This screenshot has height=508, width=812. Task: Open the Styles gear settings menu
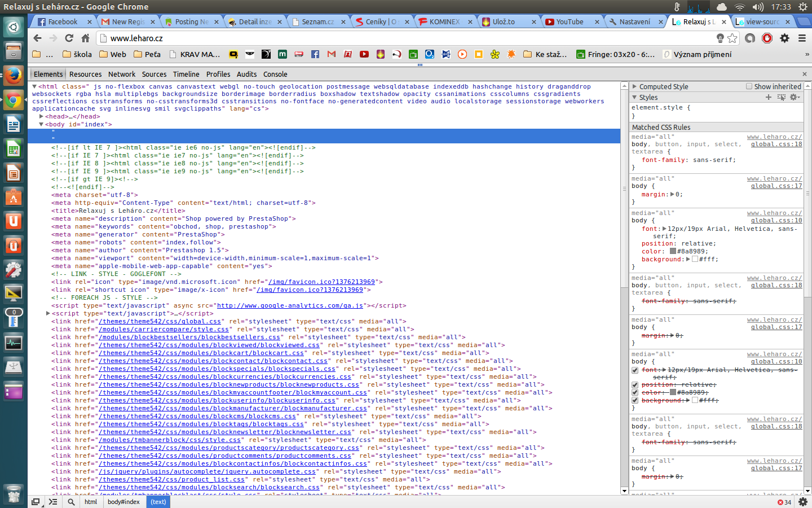795,97
